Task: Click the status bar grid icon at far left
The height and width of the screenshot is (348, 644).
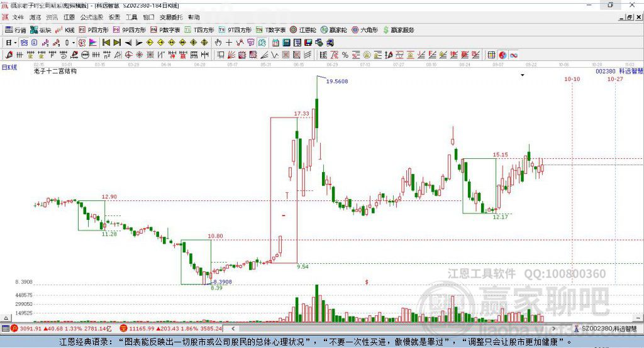Action: pyautogui.click(x=5, y=329)
